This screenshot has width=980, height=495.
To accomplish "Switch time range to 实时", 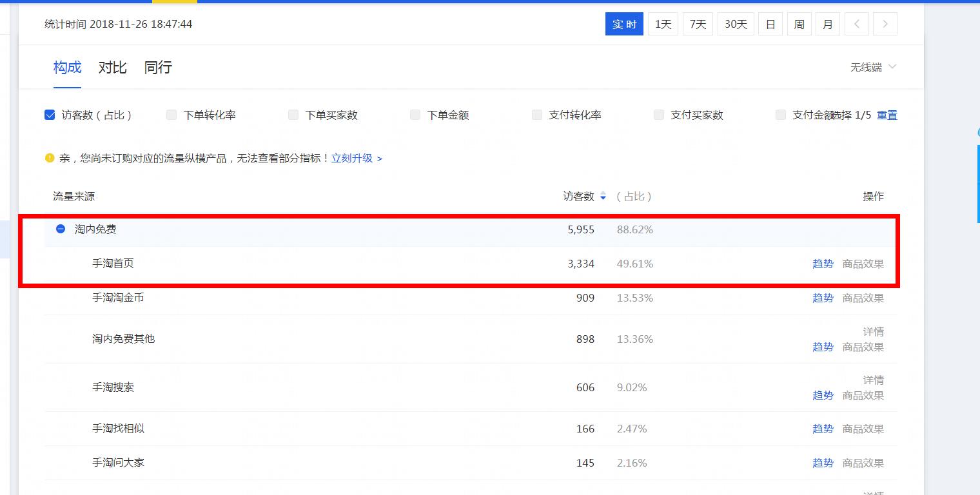I will (x=623, y=23).
